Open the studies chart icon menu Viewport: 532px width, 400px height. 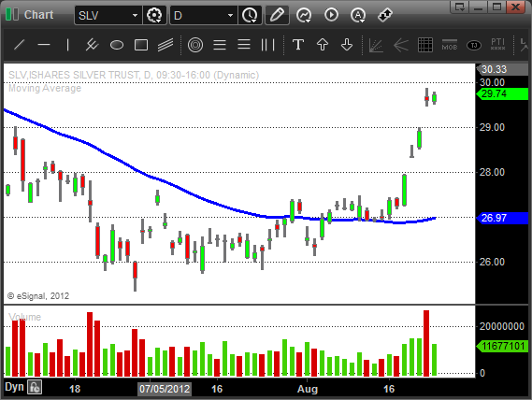click(304, 15)
